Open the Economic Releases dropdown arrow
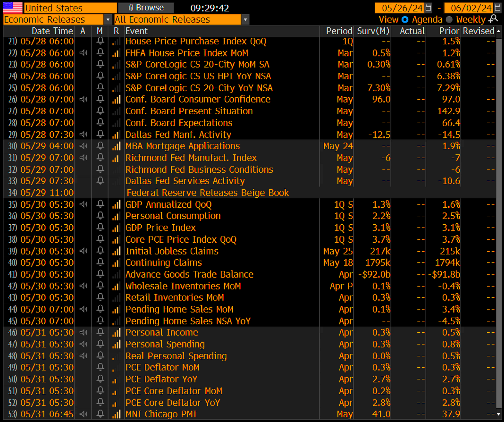The width and height of the screenshot is (504, 422). point(108,20)
